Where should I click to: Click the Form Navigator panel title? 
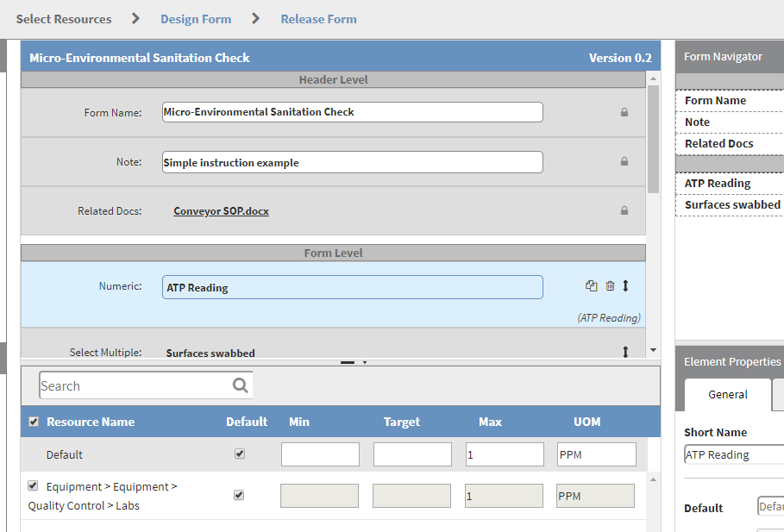[x=723, y=57]
